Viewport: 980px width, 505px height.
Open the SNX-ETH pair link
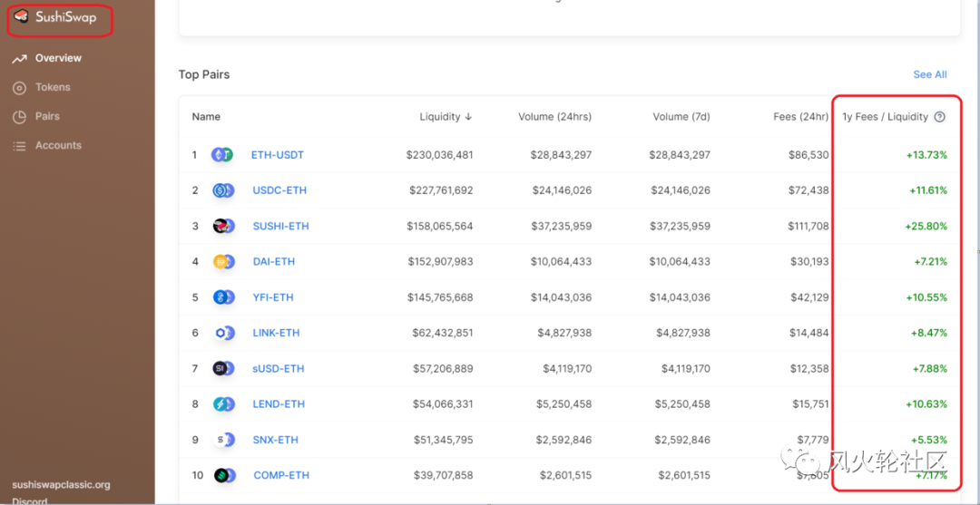(276, 440)
